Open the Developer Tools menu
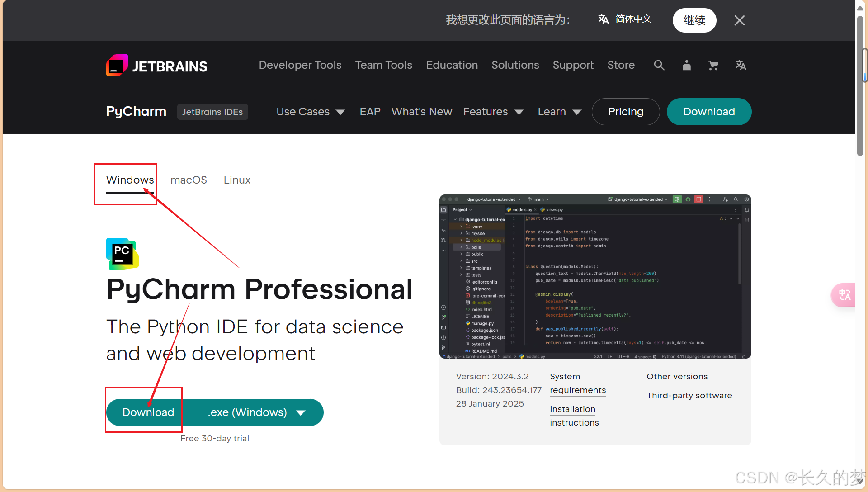This screenshot has height=492, width=868. [300, 65]
